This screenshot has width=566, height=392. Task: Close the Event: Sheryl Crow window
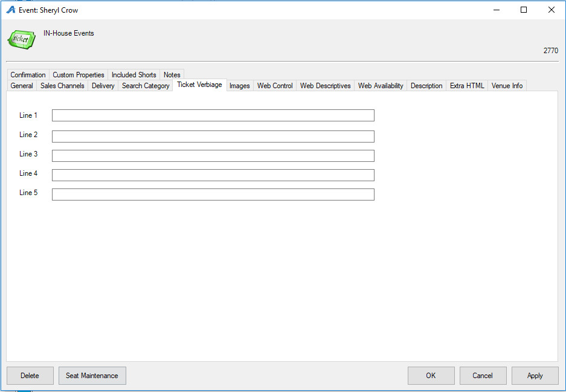(551, 10)
